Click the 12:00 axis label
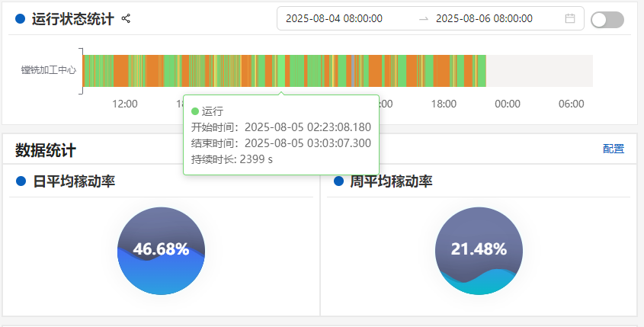Viewport: 644px width, 327px height. point(125,104)
